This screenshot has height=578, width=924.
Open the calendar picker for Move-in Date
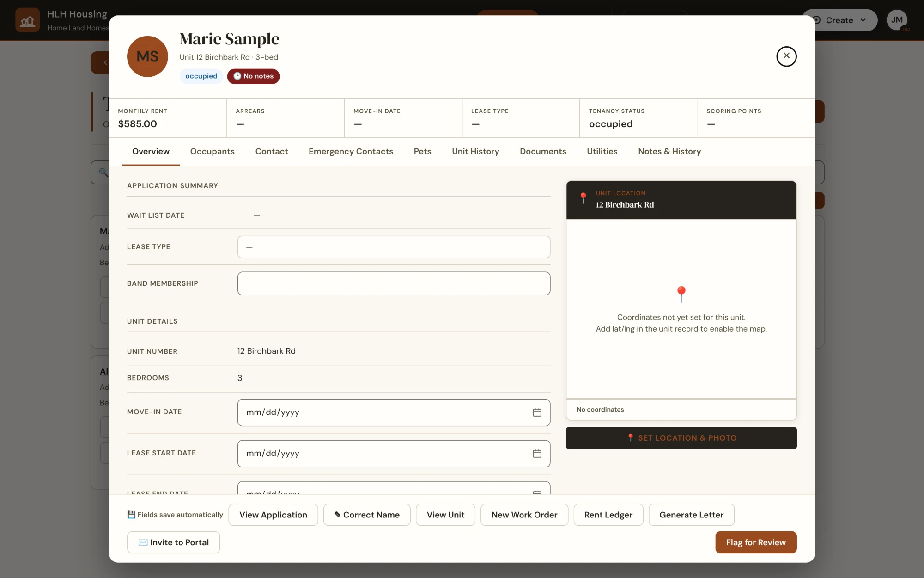coord(537,412)
